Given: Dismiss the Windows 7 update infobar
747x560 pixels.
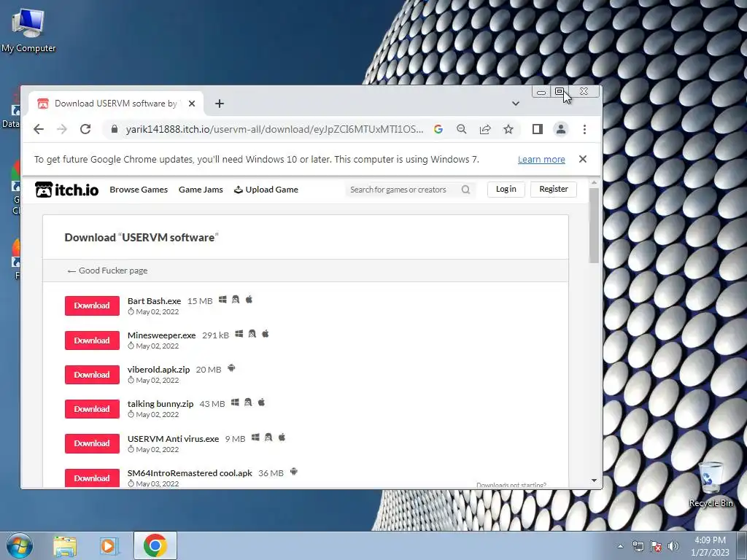Looking at the screenshot, I should tap(583, 159).
